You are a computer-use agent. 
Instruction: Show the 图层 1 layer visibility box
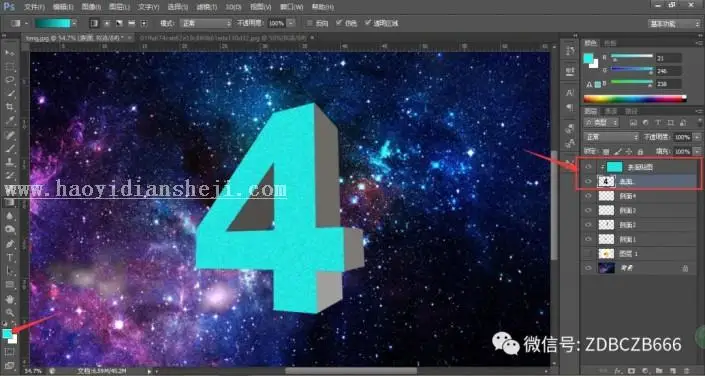point(588,254)
